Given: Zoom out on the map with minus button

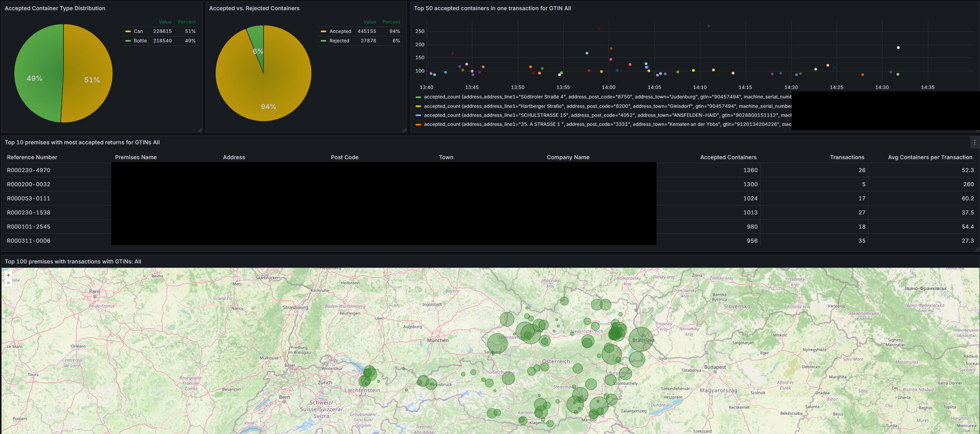Looking at the screenshot, I should (x=8, y=283).
